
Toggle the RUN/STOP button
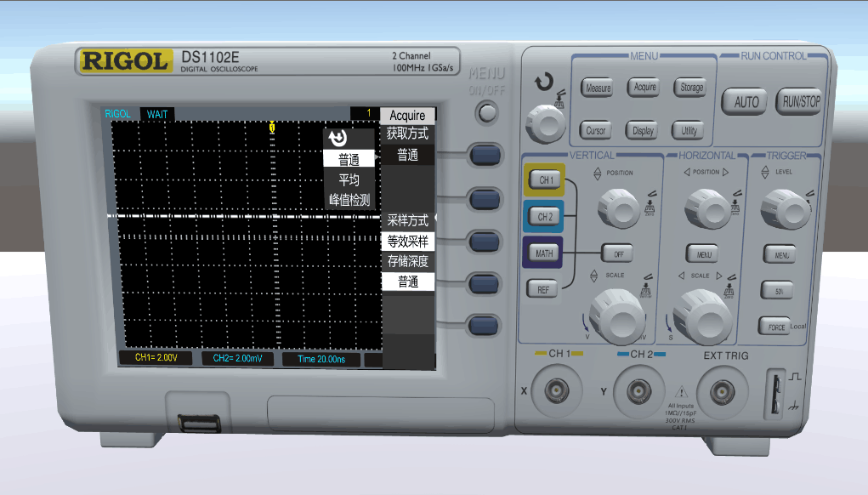pyautogui.click(x=800, y=102)
